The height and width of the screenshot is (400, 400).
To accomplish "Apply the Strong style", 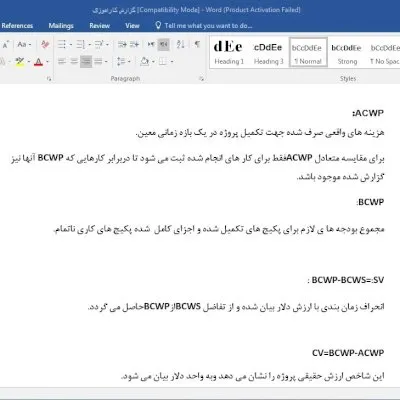I will (347, 52).
